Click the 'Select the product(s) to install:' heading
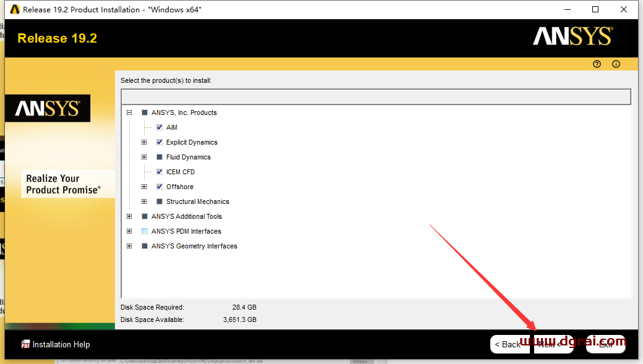 tap(166, 81)
